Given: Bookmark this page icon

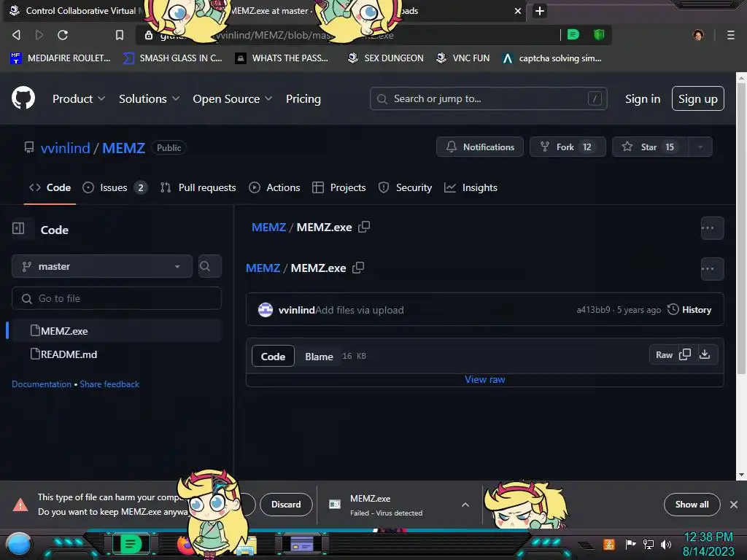Looking at the screenshot, I should point(120,35).
